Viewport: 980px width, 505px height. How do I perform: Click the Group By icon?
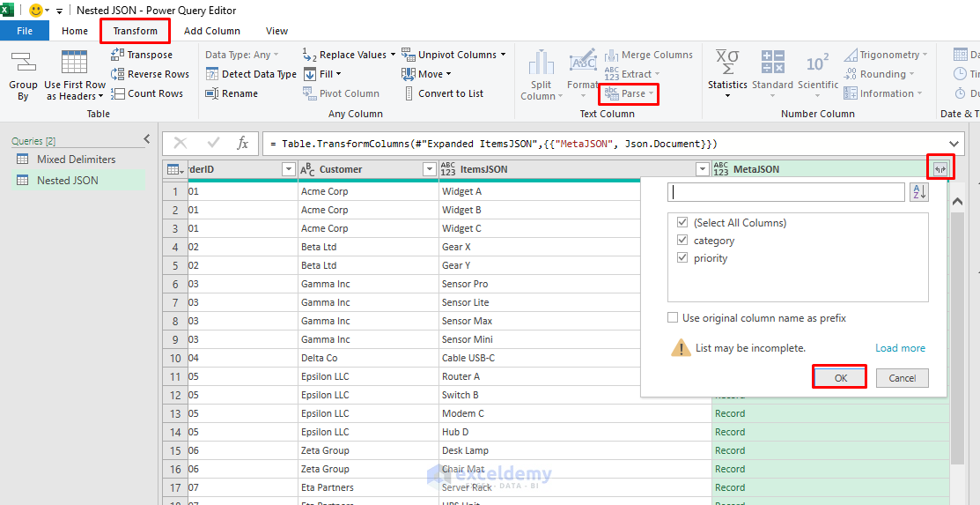pos(23,63)
